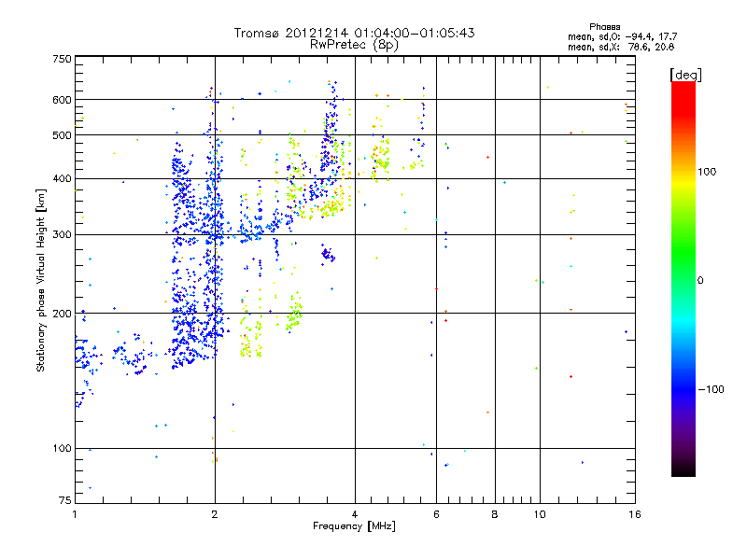Select the RwPretec (Bp) subtitle
This screenshot has width=747, height=560.
(354, 44)
